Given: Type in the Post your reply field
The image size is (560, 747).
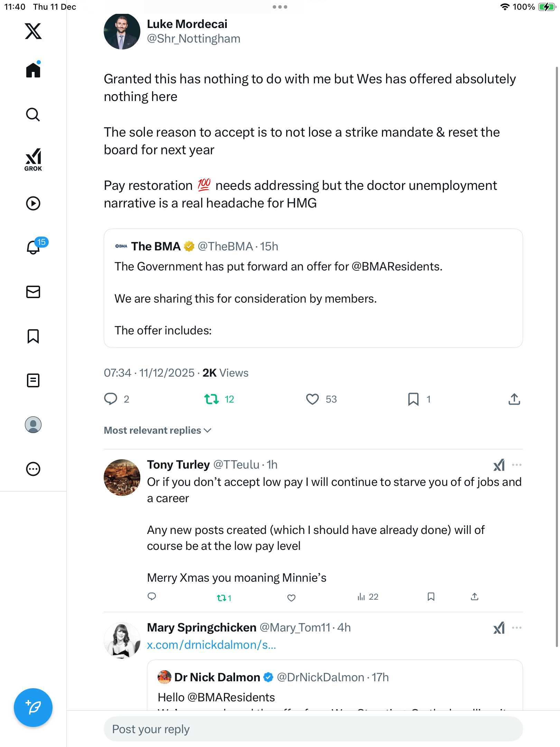Looking at the screenshot, I should pos(313,729).
